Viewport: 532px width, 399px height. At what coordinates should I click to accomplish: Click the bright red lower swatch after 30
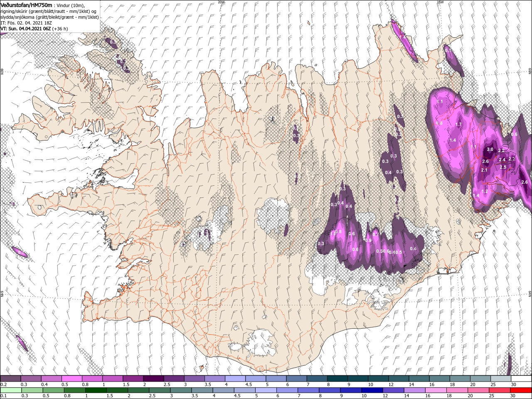point(521,390)
